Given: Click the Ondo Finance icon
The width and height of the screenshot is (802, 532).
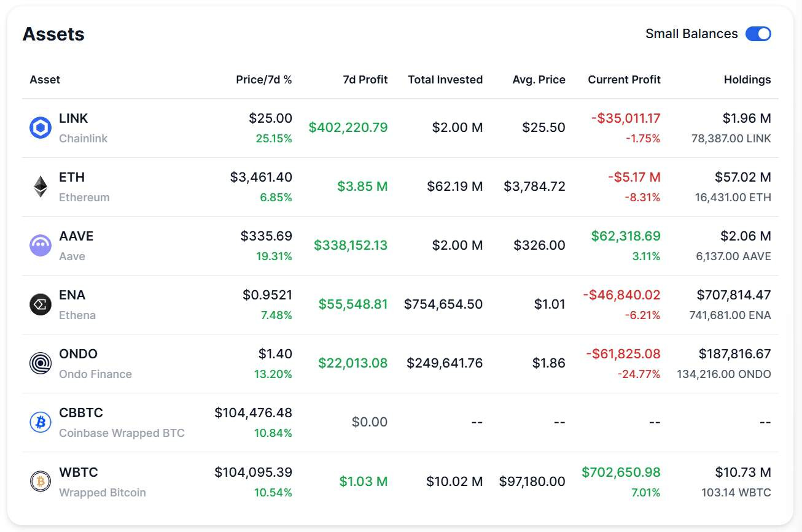Looking at the screenshot, I should pos(41,363).
